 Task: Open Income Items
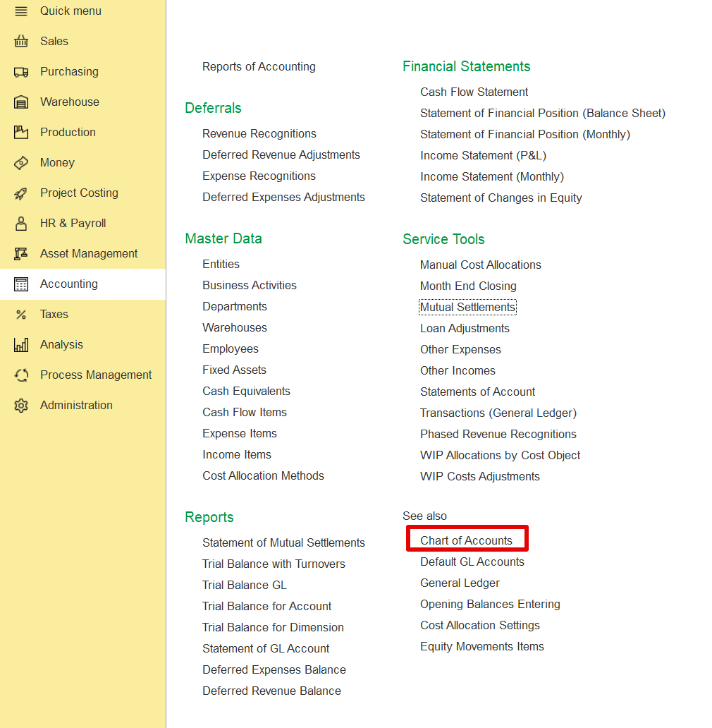point(237,454)
